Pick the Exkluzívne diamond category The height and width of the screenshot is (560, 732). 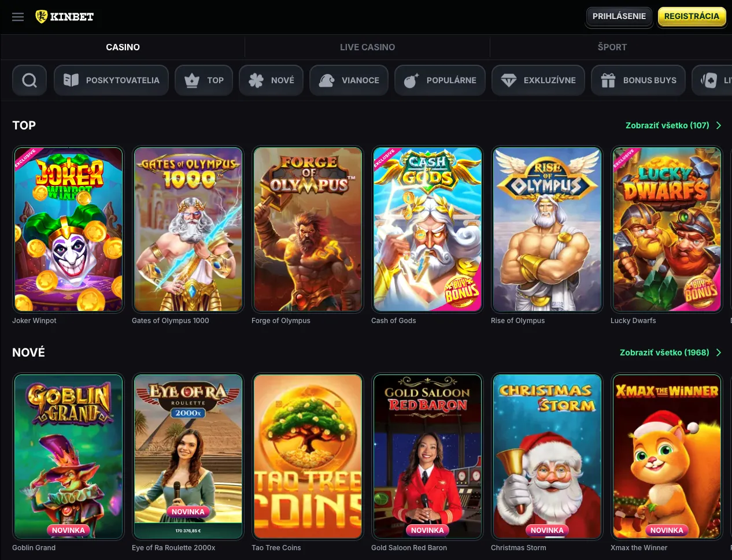(x=538, y=80)
